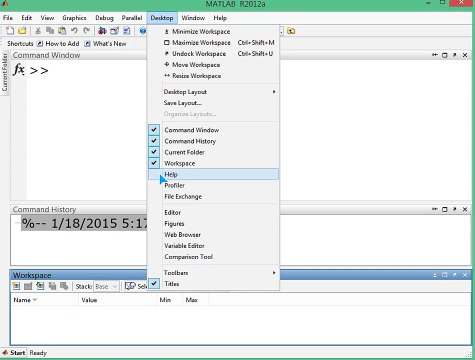Click the New Script toolbar icon
Image resolution: width=475 pixels, height=360 pixels.
coord(10,31)
